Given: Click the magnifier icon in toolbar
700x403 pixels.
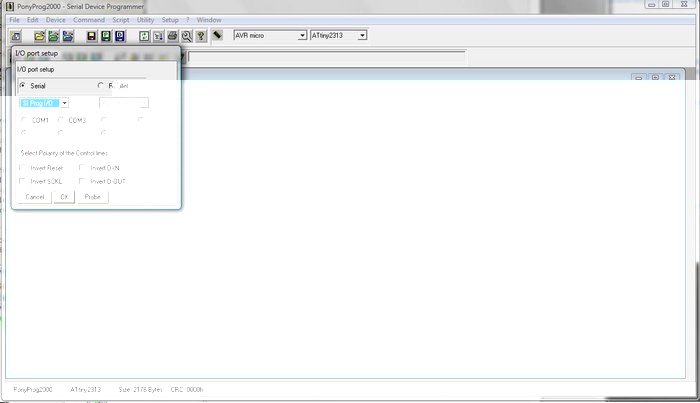Looking at the screenshot, I should point(186,35).
